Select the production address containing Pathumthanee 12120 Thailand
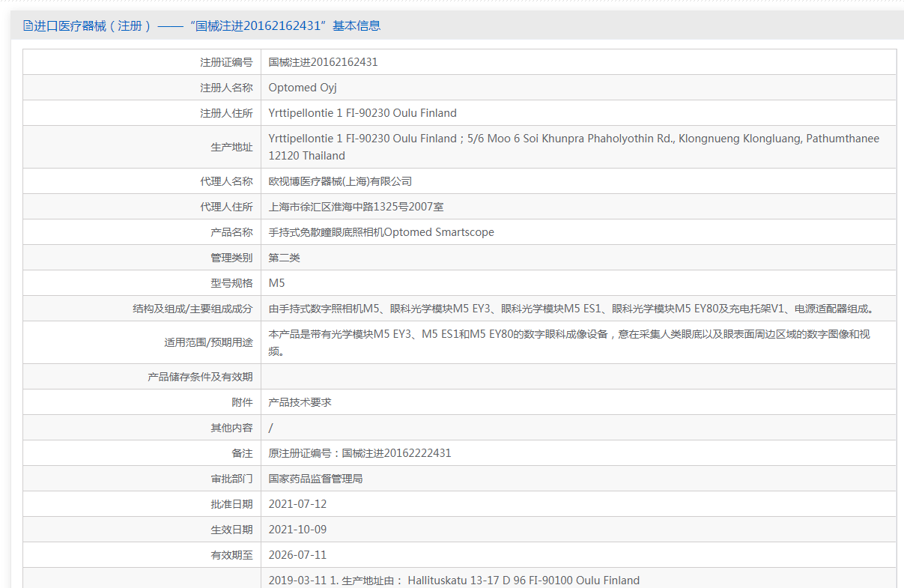The height and width of the screenshot is (588, 904). point(574,147)
